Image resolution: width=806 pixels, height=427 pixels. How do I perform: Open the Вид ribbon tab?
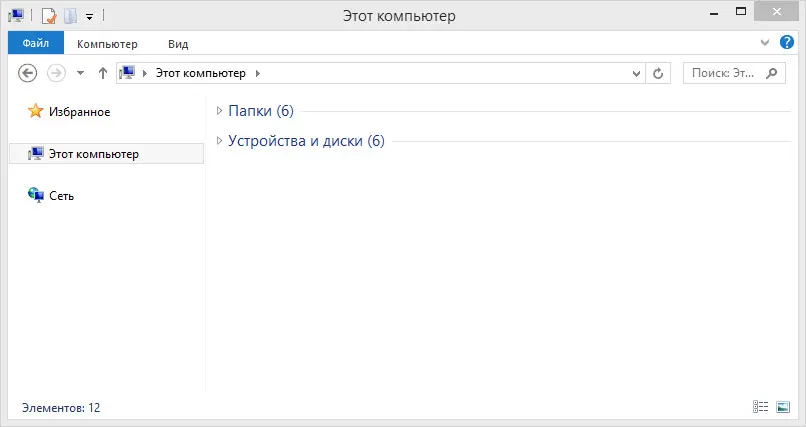(178, 44)
